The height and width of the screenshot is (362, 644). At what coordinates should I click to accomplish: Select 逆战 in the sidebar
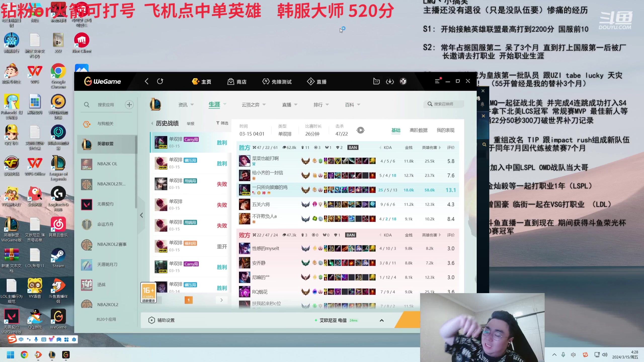[x=107, y=285]
